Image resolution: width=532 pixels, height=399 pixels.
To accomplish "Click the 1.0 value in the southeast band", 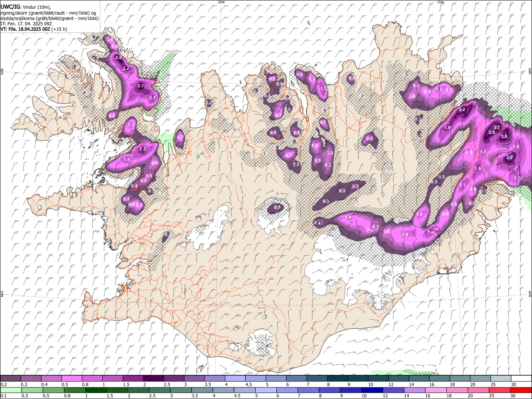I will (420, 214).
